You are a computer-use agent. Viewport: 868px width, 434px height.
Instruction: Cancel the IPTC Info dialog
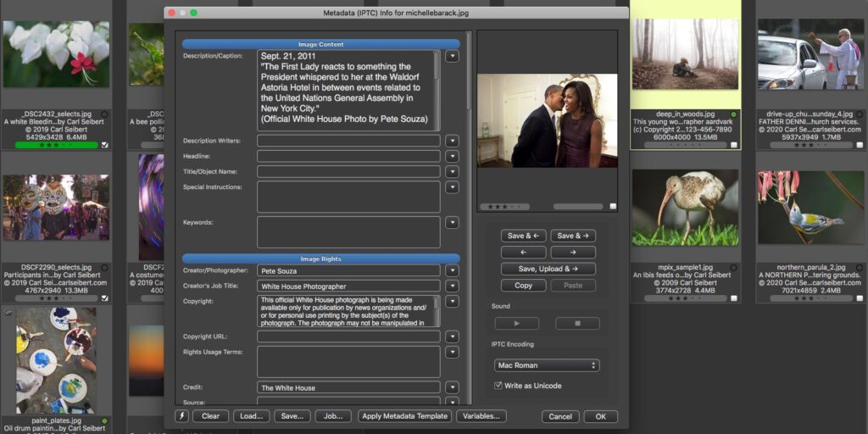(560, 417)
